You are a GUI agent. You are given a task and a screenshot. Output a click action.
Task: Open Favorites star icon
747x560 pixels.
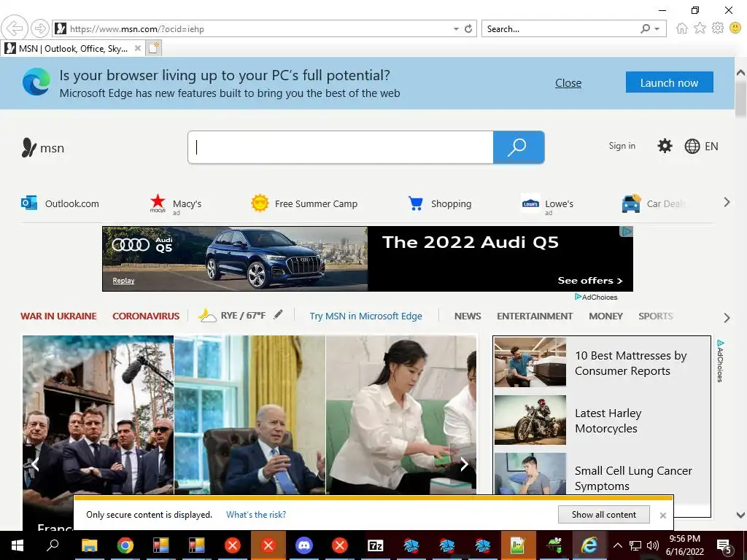(700, 28)
